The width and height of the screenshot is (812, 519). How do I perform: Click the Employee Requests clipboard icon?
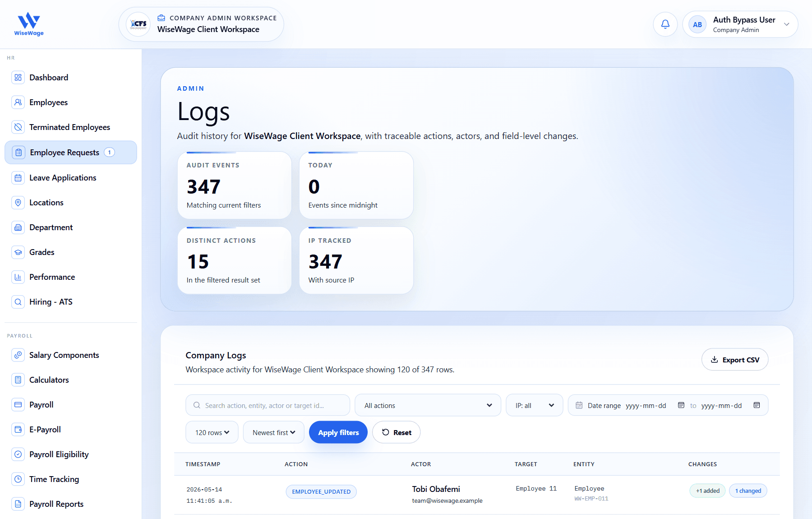tap(18, 153)
